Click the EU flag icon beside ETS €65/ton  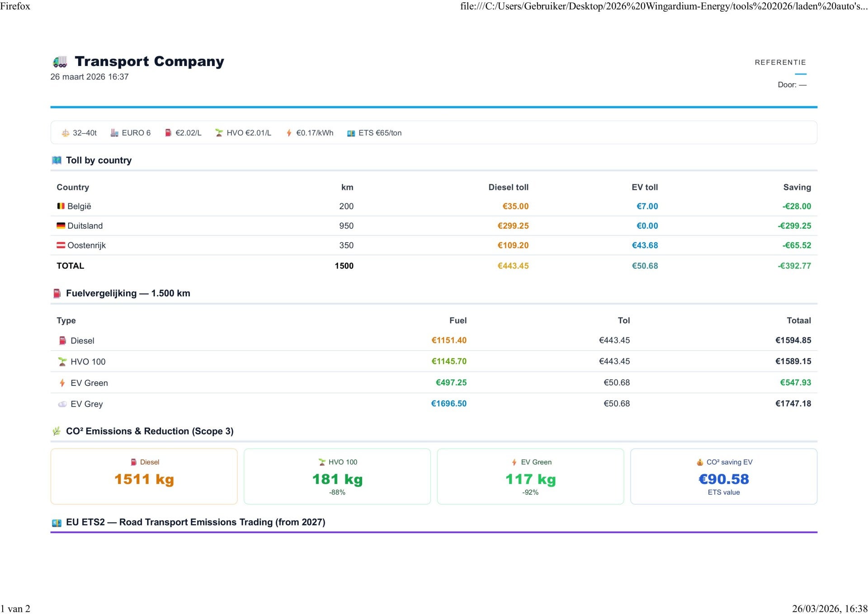coord(351,133)
